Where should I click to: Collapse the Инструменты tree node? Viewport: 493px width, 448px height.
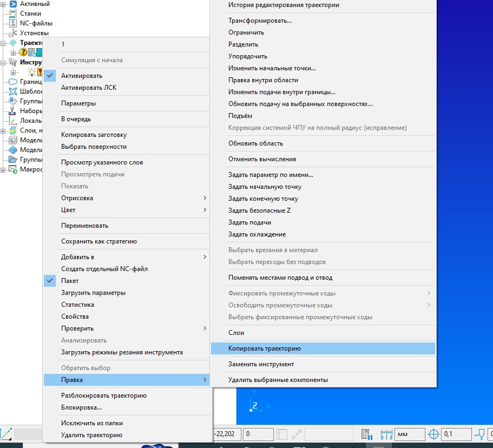click(3, 63)
